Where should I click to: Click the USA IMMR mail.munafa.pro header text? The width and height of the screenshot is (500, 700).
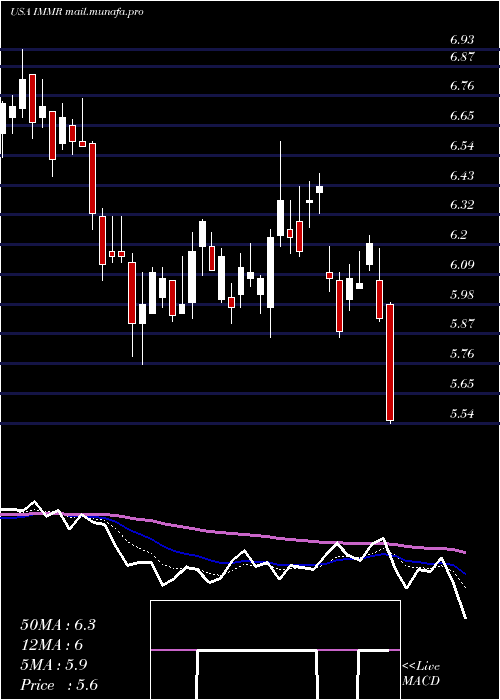tap(77, 12)
